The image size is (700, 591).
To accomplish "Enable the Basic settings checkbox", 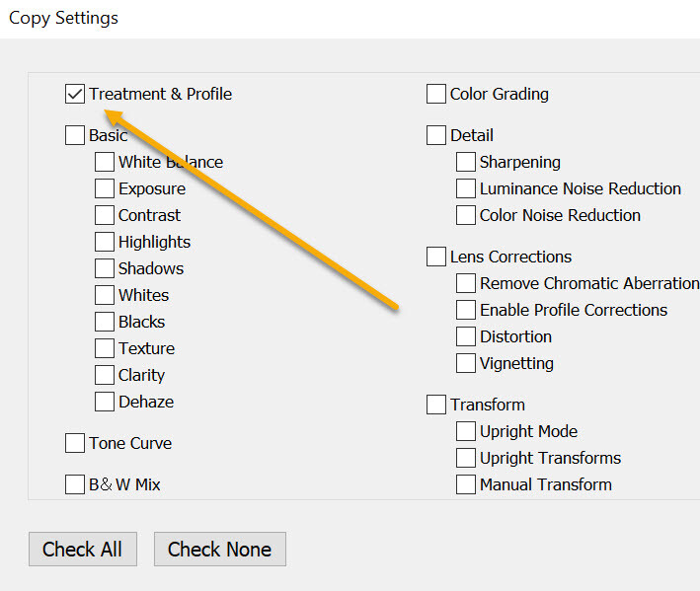I will [75, 135].
